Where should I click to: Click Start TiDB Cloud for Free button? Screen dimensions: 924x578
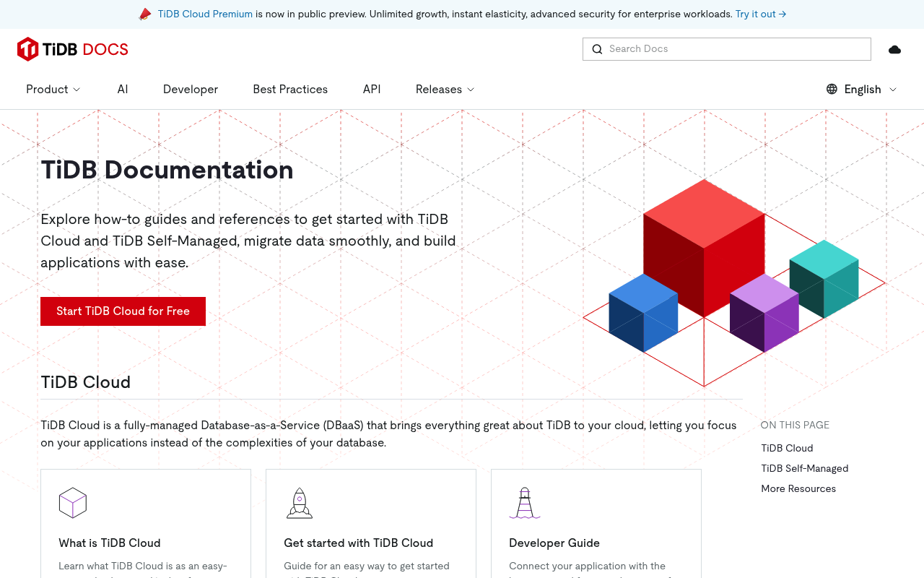tap(123, 311)
